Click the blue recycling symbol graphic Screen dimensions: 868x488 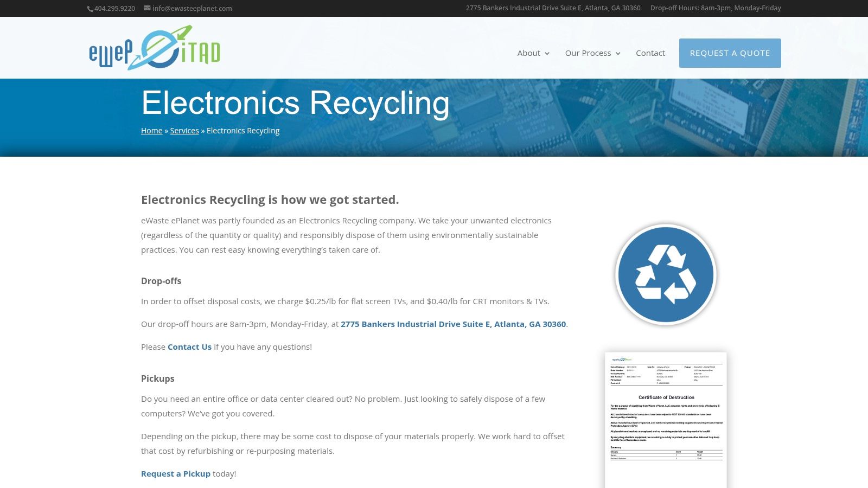[666, 274]
